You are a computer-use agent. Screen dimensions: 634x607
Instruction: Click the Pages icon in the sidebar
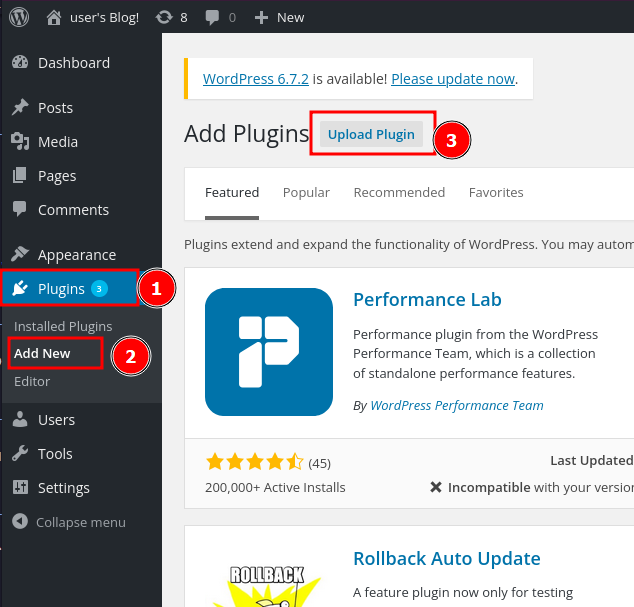(19, 175)
